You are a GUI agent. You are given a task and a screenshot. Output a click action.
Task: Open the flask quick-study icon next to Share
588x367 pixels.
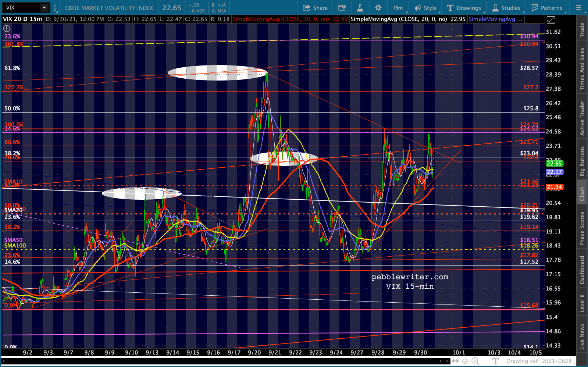pyautogui.click(x=360, y=8)
